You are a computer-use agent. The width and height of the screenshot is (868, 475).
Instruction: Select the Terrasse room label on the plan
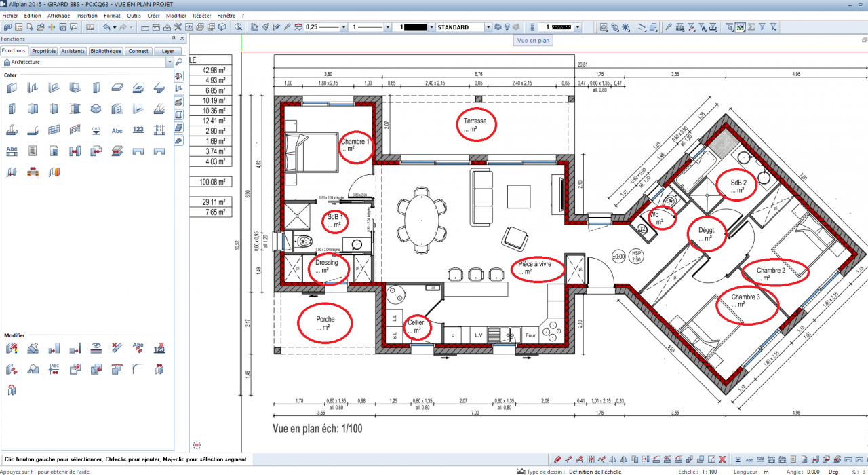(x=475, y=125)
